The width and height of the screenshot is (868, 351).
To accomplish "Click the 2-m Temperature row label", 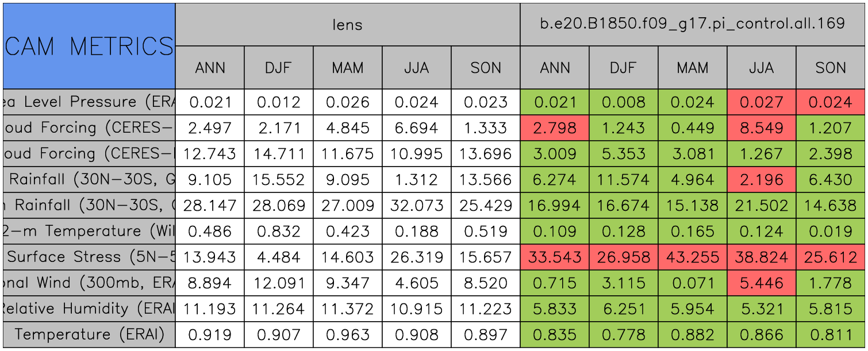I will click(x=89, y=231).
